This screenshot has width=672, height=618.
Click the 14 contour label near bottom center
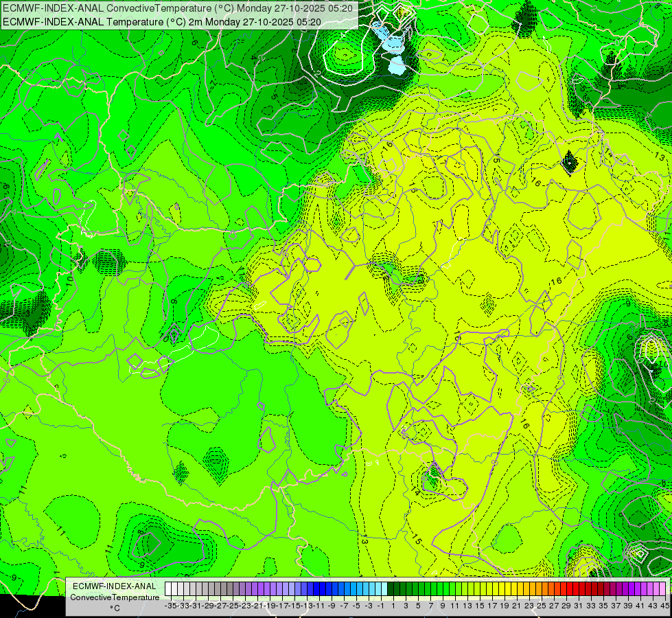pos(415,490)
